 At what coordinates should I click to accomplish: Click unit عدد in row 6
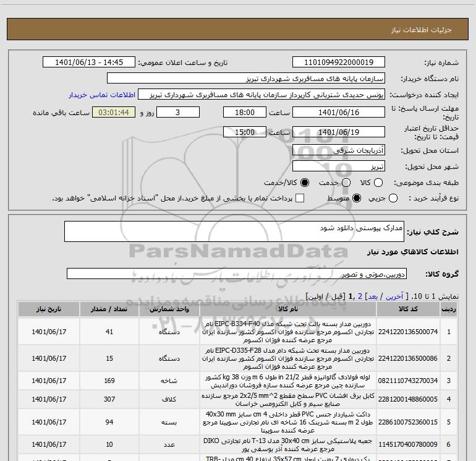pos(169,444)
